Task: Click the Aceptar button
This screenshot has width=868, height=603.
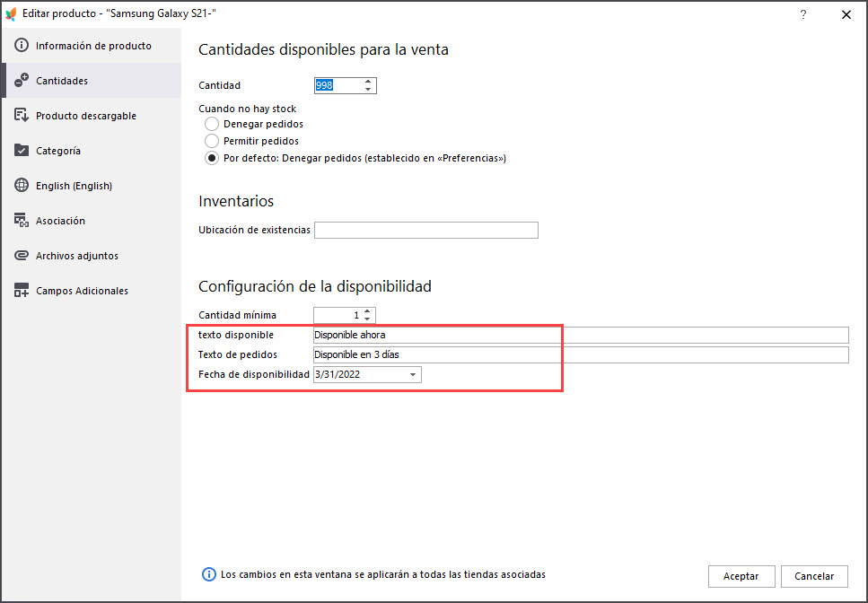Action: point(741,576)
